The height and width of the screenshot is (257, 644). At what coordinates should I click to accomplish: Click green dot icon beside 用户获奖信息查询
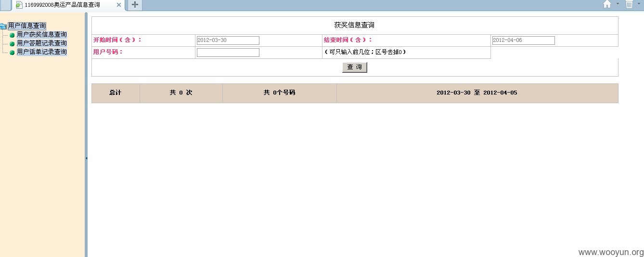click(12, 35)
